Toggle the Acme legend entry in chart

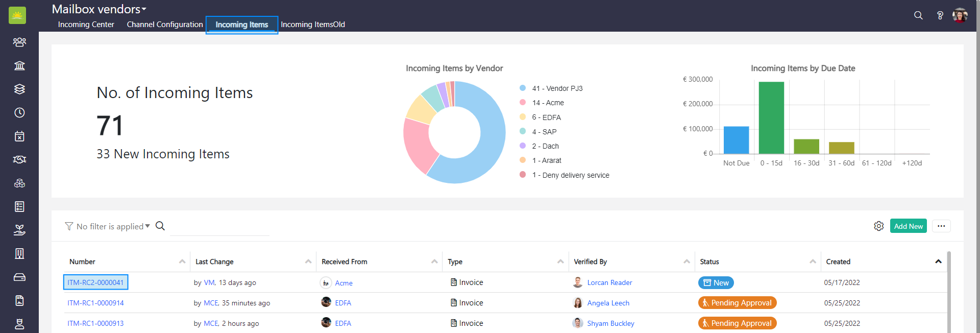point(548,103)
